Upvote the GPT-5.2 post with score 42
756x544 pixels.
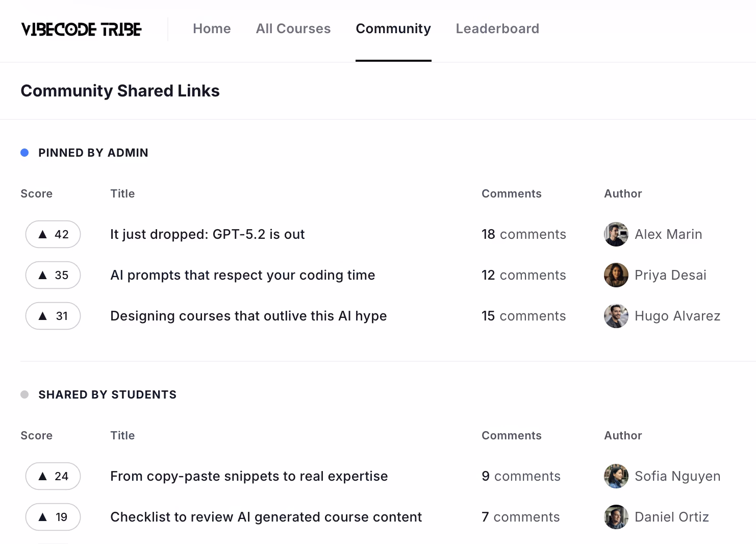click(x=53, y=234)
